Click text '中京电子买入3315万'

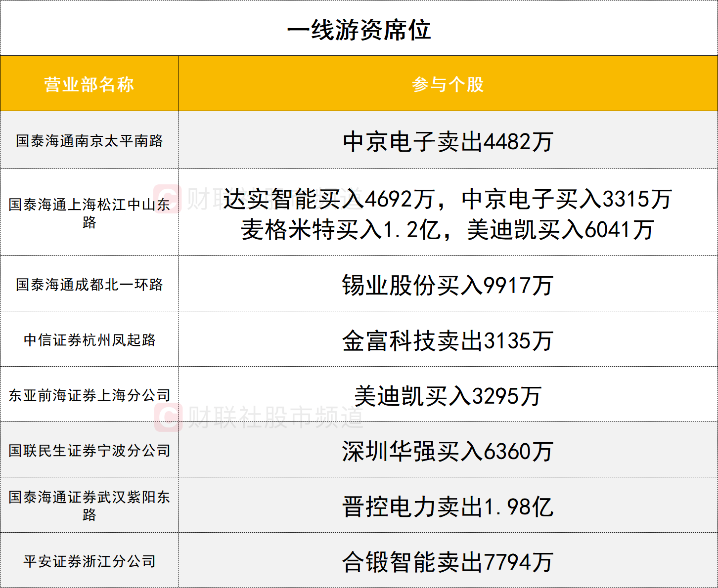pyautogui.click(x=567, y=199)
